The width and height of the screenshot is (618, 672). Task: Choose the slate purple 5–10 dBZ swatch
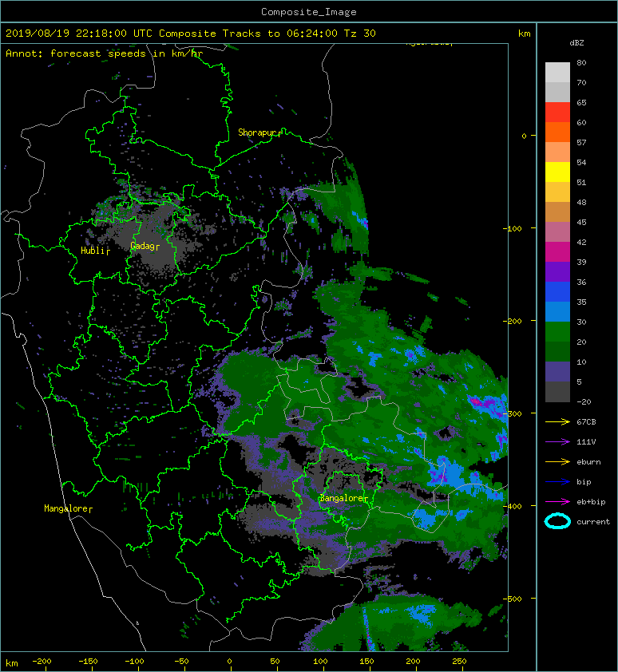click(x=557, y=371)
